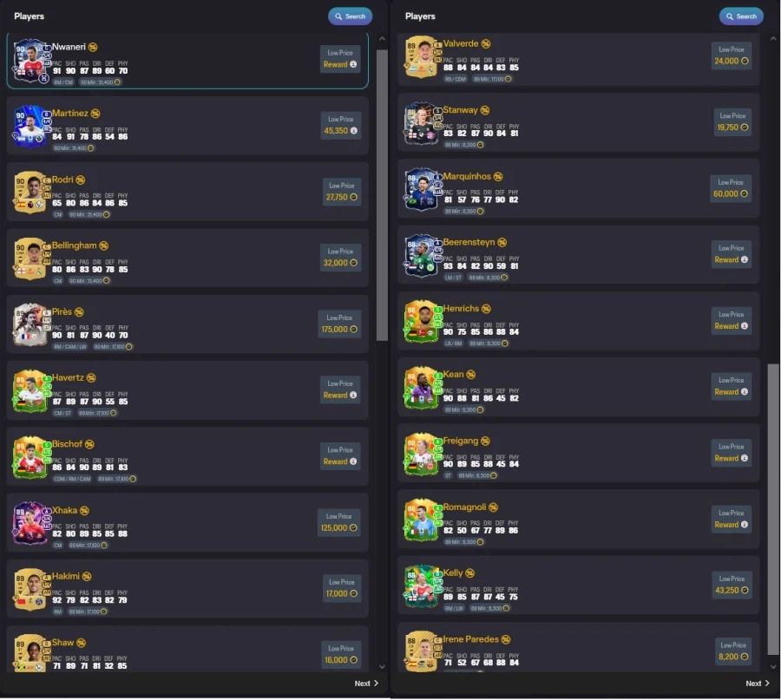Screen dimensions: 781x700
Task: Click Havertz Low Price Reward box
Action: 340,389
